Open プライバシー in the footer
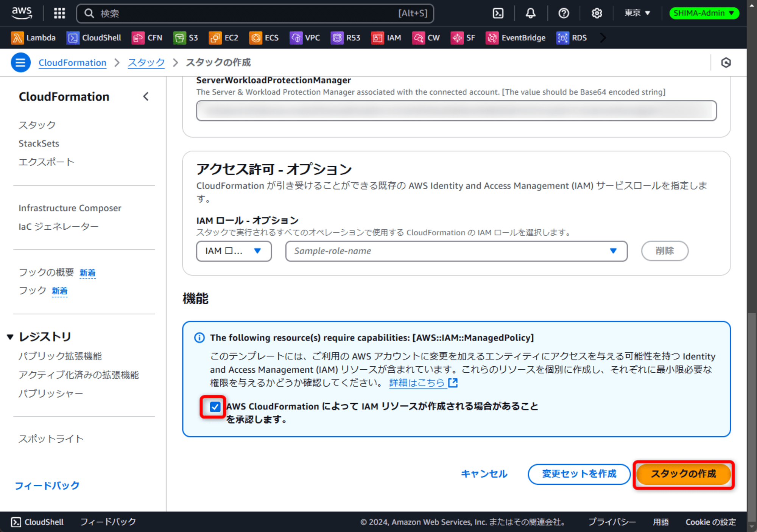 (612, 522)
